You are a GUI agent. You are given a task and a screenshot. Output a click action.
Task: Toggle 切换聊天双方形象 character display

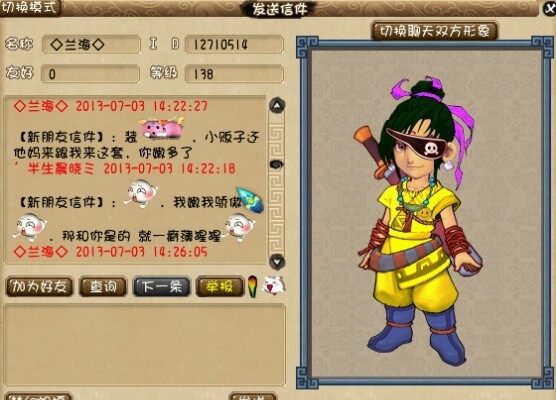(434, 32)
